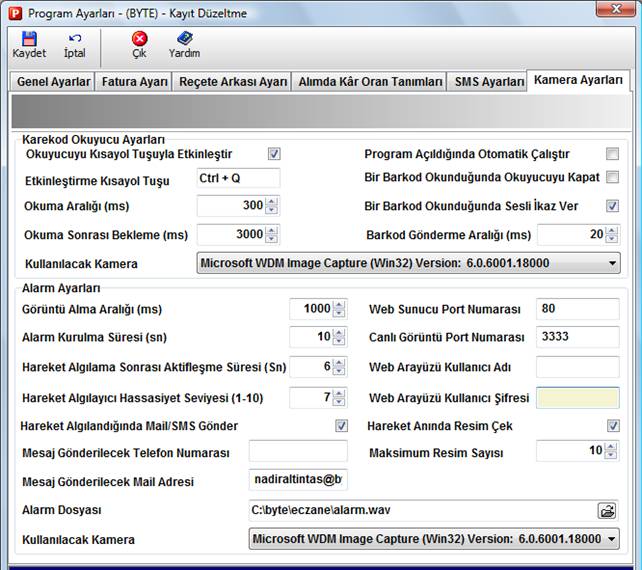Screen dimensions: 642x570
Task: Click Mesaj Gönderilecek Telefon Numarası field
Action: click(x=298, y=451)
